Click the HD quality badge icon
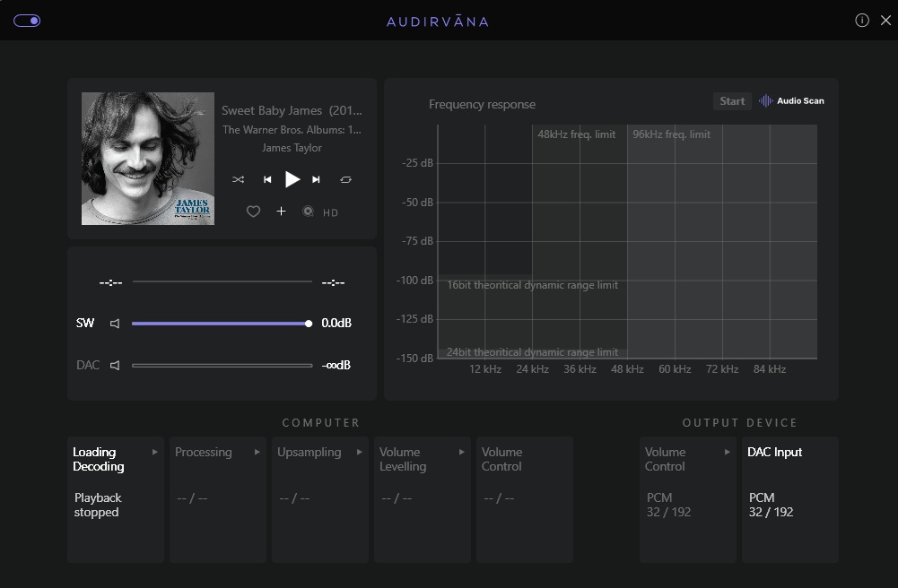Screen dimensions: 898x588 click(309, 212)
